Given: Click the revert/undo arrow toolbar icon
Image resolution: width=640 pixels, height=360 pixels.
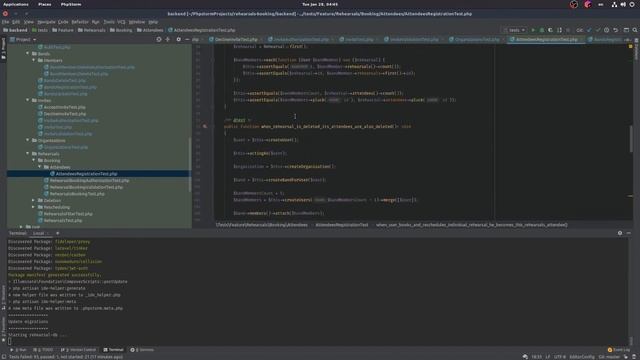Looking at the screenshot, I should click(616, 30).
